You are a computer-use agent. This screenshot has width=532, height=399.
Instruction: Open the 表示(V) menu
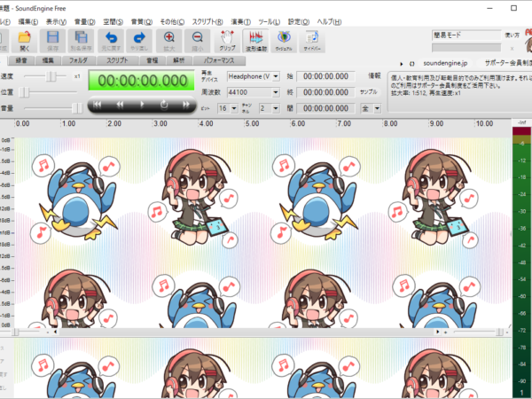pyautogui.click(x=56, y=22)
